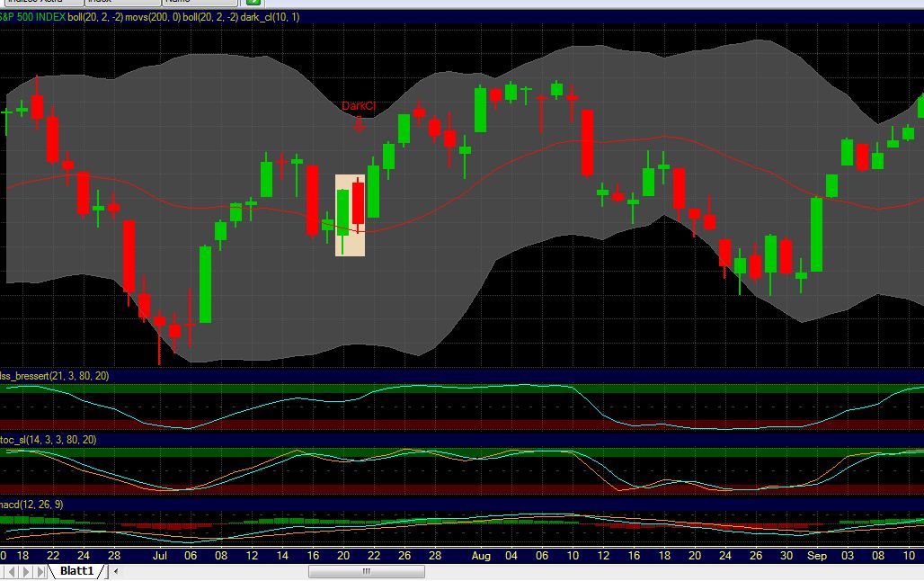Click the horizontal scrollbar thumb

click(x=366, y=570)
